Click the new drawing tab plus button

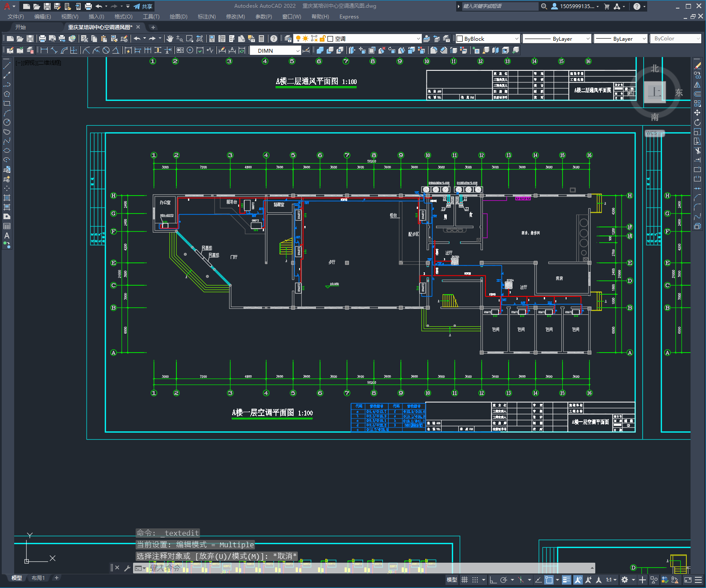pos(153,27)
